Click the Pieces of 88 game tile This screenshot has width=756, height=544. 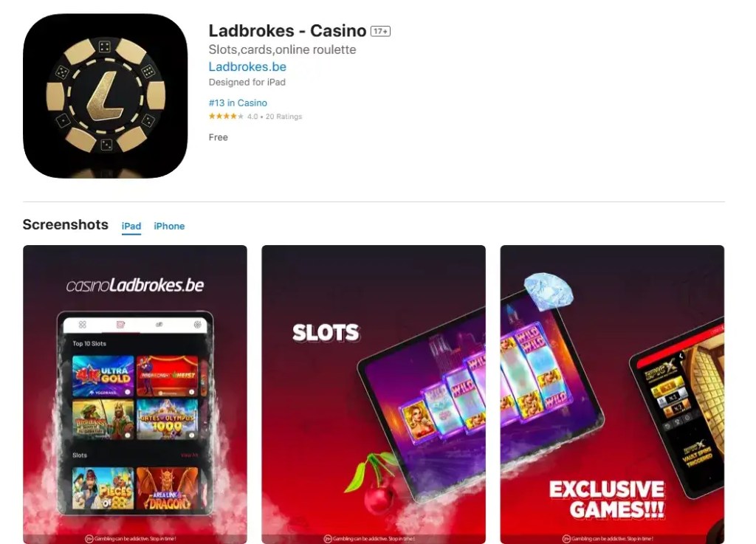coord(103,488)
